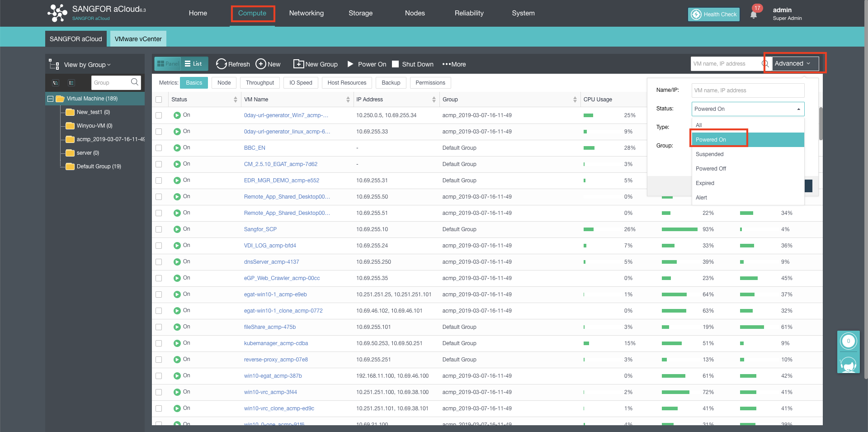This screenshot has height=432, width=868.
Task: Click the Health Check button
Action: [714, 14]
